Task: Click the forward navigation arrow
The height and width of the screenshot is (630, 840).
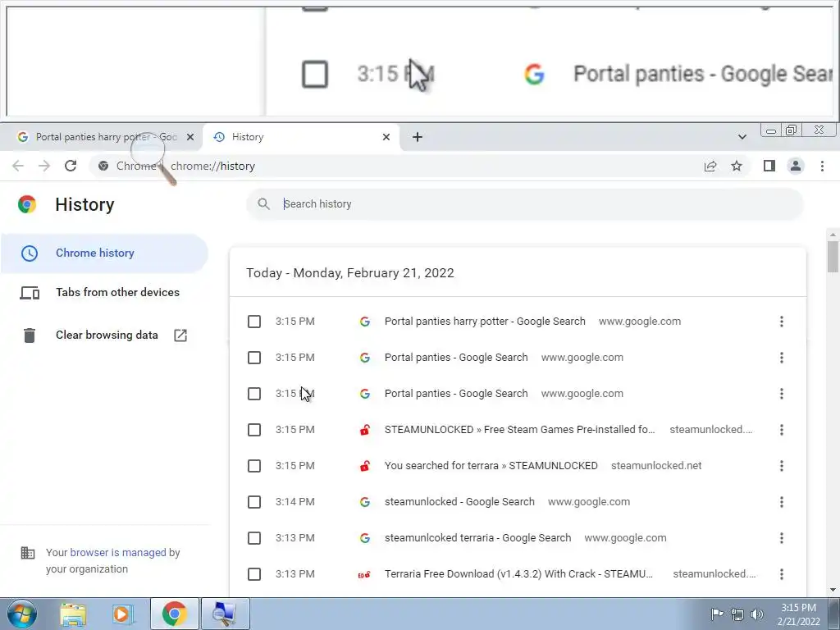Action: (44, 166)
